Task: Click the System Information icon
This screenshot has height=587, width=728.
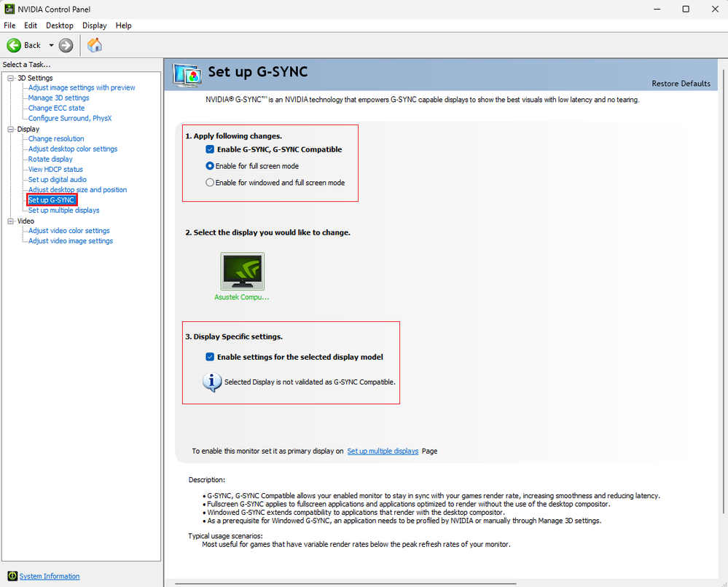Action: point(12,576)
